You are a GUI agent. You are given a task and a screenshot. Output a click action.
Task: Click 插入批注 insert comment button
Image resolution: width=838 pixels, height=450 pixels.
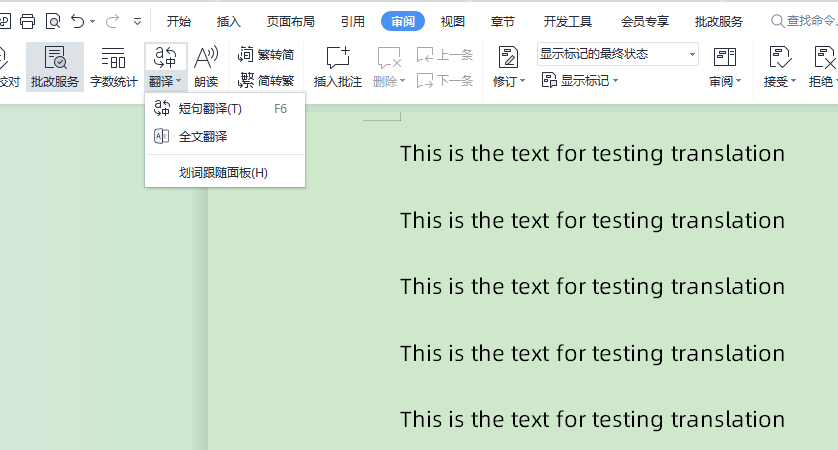(x=338, y=67)
